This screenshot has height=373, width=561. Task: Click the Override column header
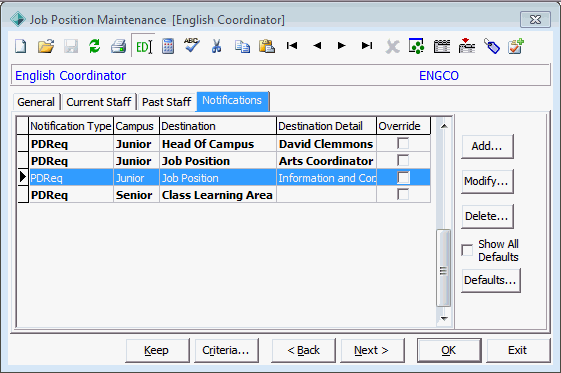(403, 126)
